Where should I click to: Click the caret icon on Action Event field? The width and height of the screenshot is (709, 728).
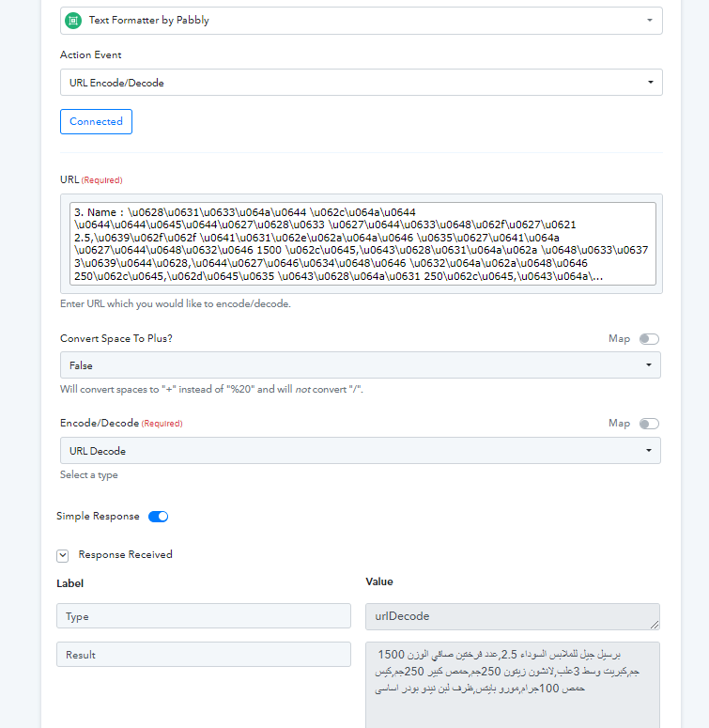651,82
